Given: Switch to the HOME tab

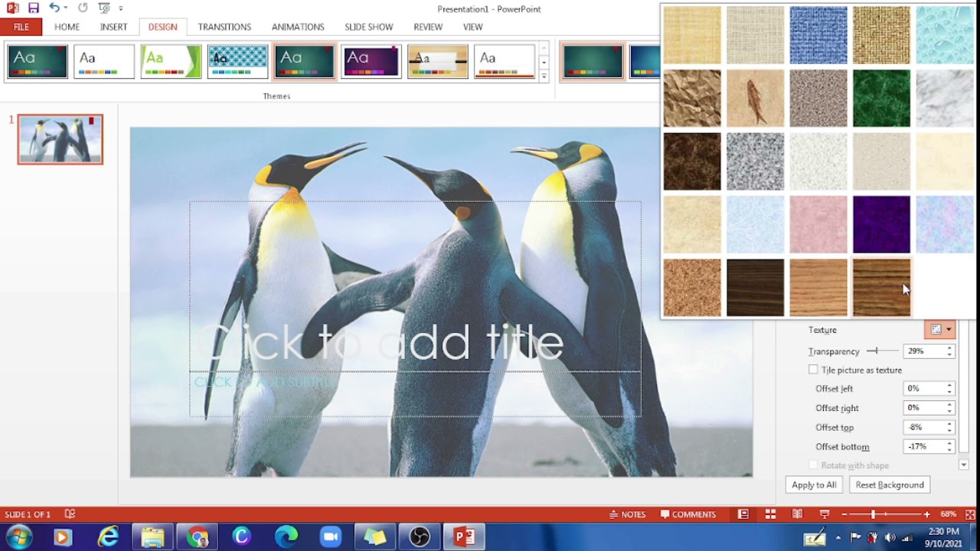Looking at the screenshot, I should (x=67, y=27).
